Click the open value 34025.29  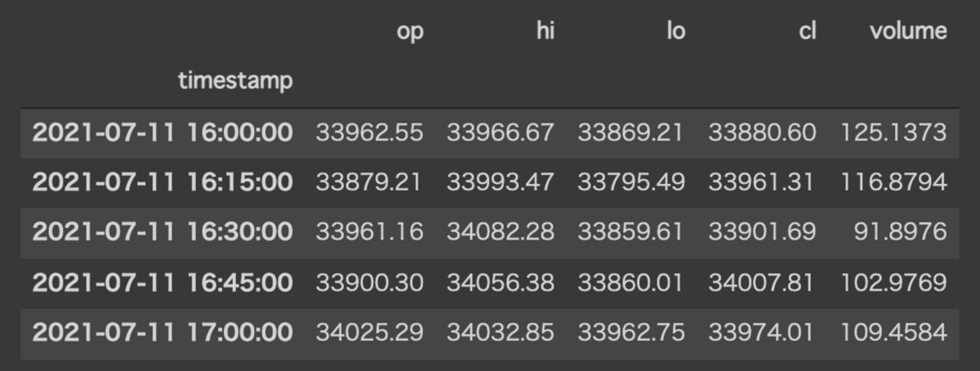[369, 332]
